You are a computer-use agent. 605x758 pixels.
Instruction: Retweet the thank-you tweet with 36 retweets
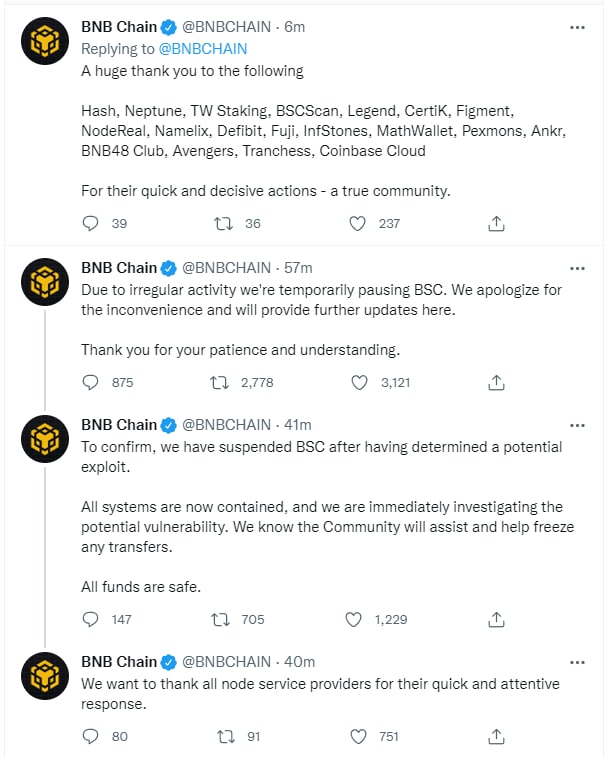point(225,224)
